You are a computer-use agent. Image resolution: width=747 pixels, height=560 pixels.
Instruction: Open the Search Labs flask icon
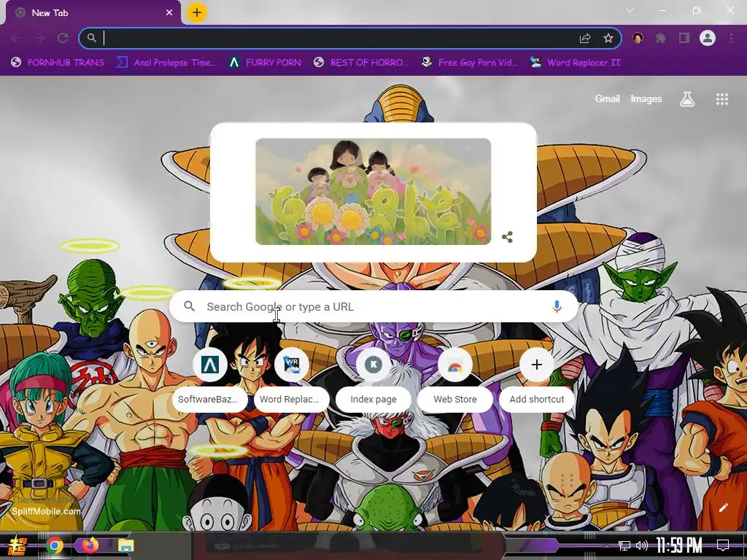(687, 99)
